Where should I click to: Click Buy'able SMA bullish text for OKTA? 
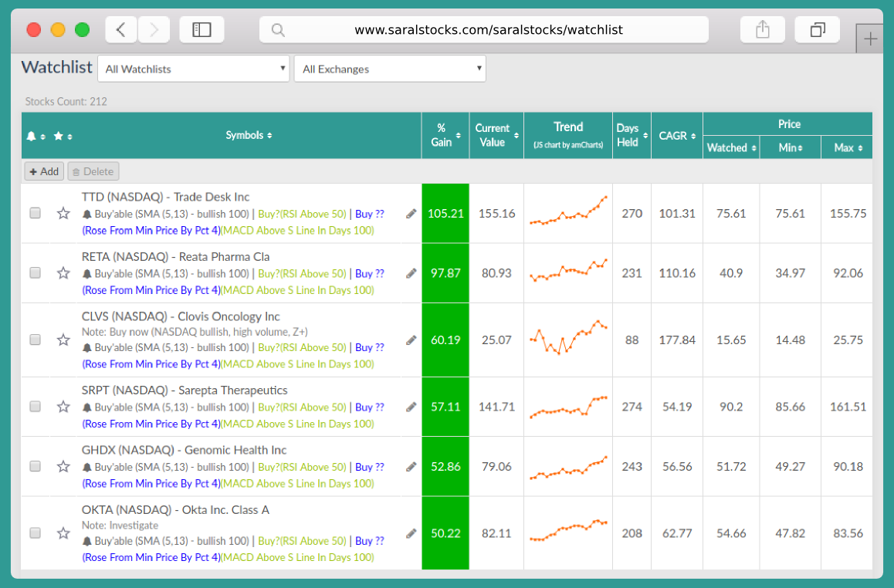click(x=171, y=541)
